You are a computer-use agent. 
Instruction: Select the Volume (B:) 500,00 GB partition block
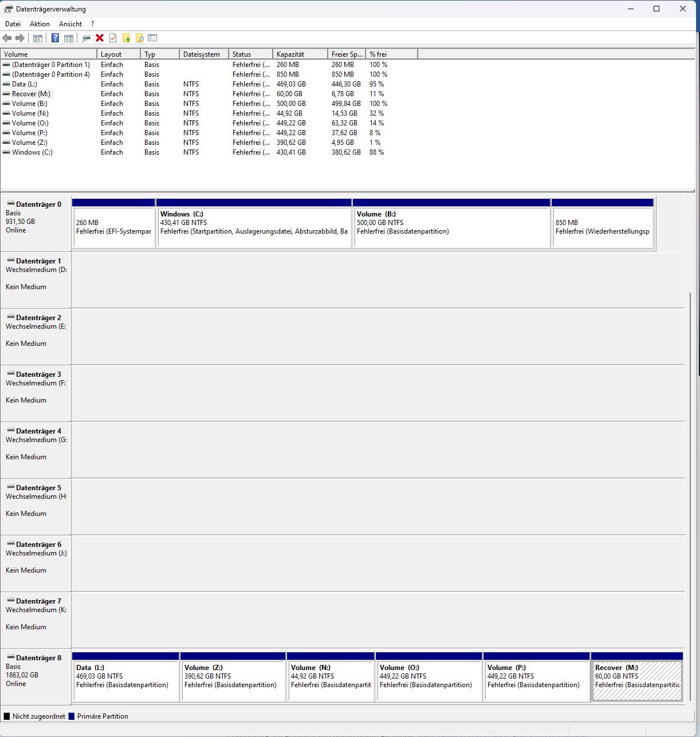click(x=451, y=223)
